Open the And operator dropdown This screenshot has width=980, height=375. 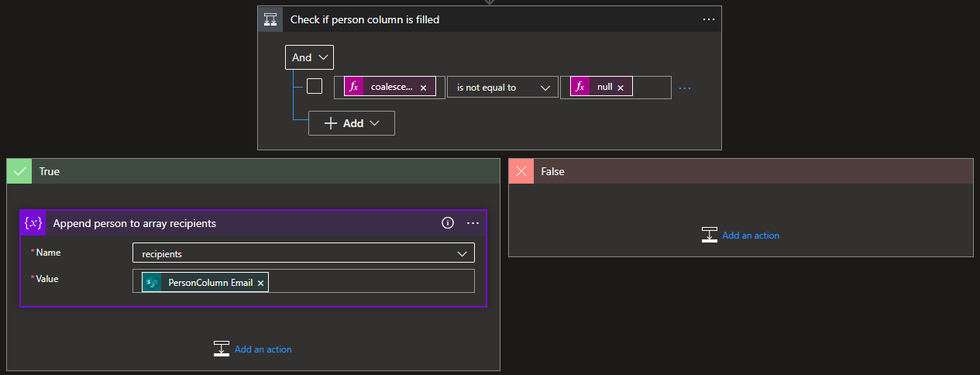[310, 57]
